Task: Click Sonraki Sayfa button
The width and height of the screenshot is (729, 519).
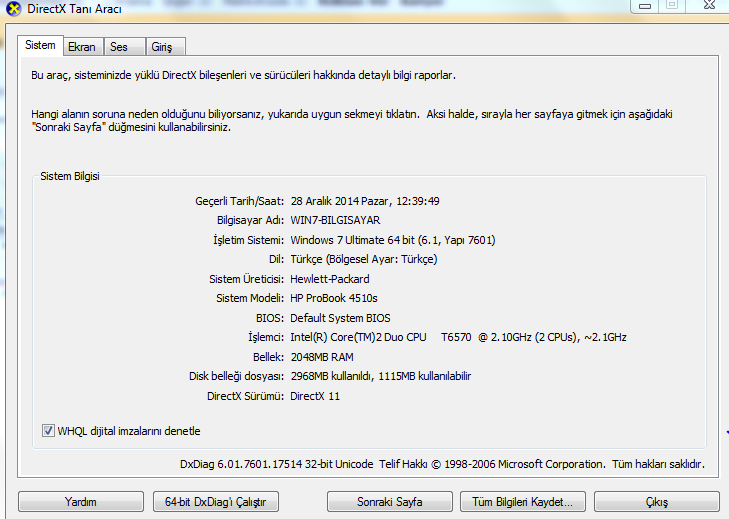Action: [x=390, y=502]
